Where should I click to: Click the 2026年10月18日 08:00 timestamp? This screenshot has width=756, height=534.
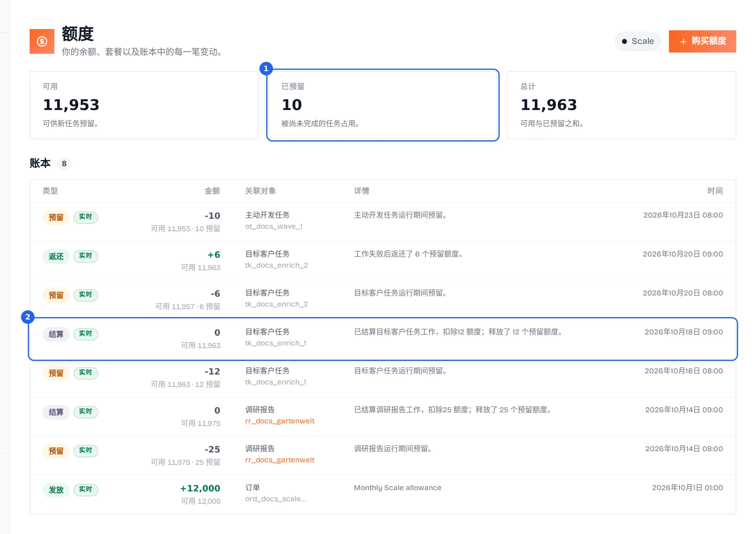[684, 371]
